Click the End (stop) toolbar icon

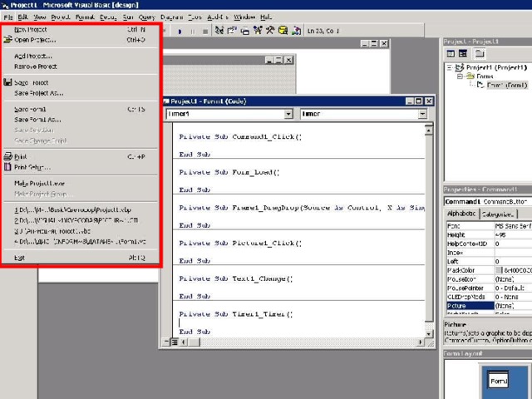205,32
